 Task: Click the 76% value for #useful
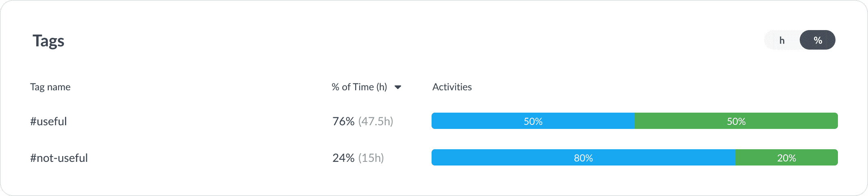point(343,121)
